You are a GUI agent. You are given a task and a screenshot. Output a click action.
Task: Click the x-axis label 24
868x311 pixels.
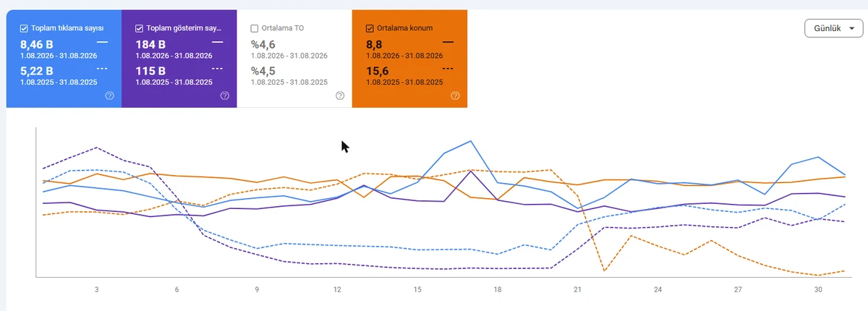coord(658,289)
